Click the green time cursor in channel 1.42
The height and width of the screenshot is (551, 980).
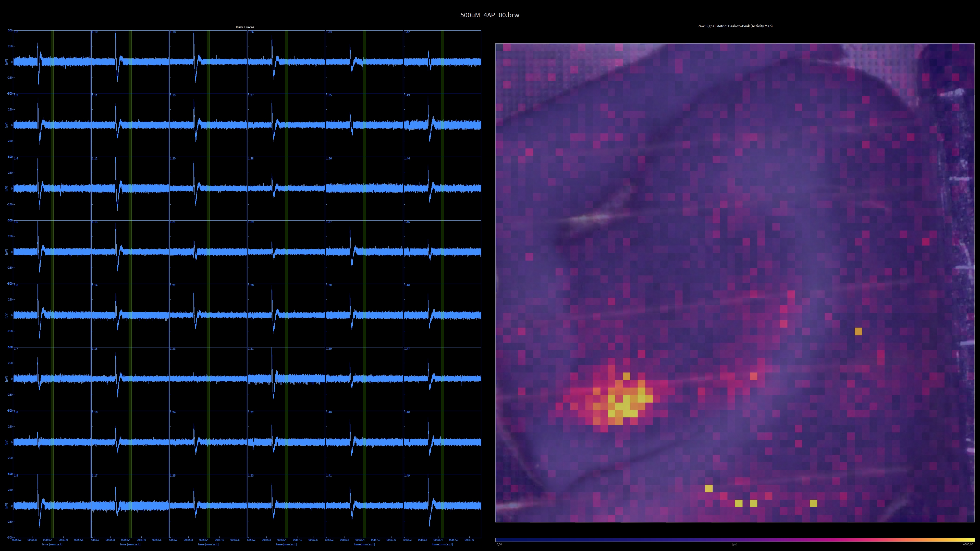[443, 46]
